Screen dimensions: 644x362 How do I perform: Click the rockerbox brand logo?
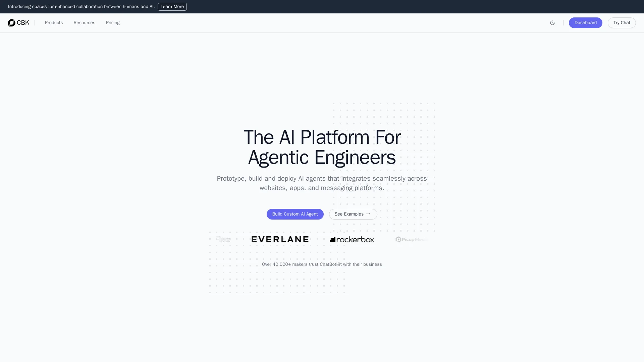tap(352, 240)
